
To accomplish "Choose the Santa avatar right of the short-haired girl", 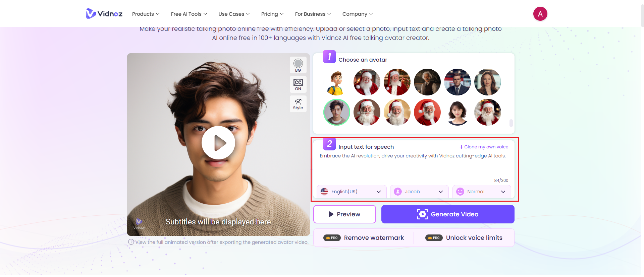I will (487, 112).
